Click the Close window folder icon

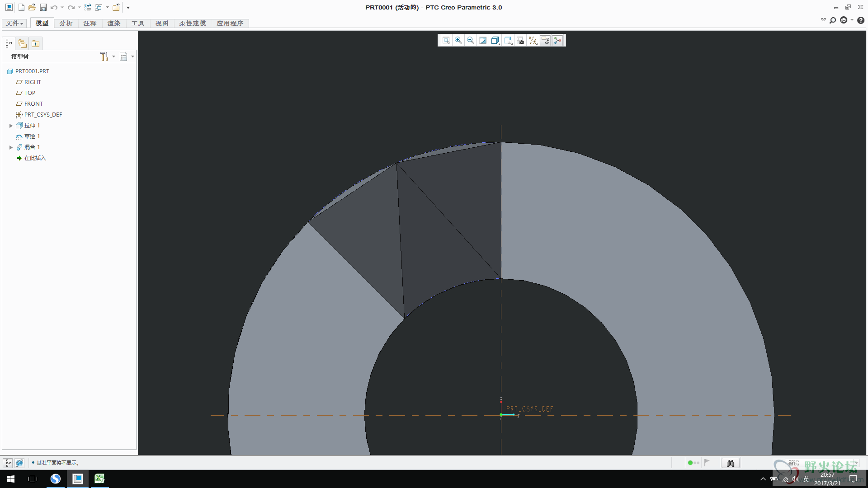click(x=116, y=7)
